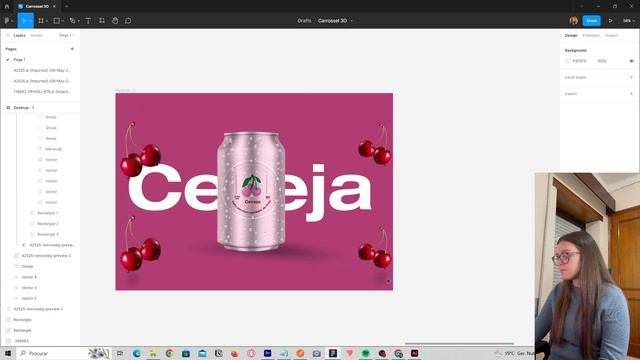The width and height of the screenshot is (640, 360).
Task: Open layers search
Action: [x=8, y=36]
